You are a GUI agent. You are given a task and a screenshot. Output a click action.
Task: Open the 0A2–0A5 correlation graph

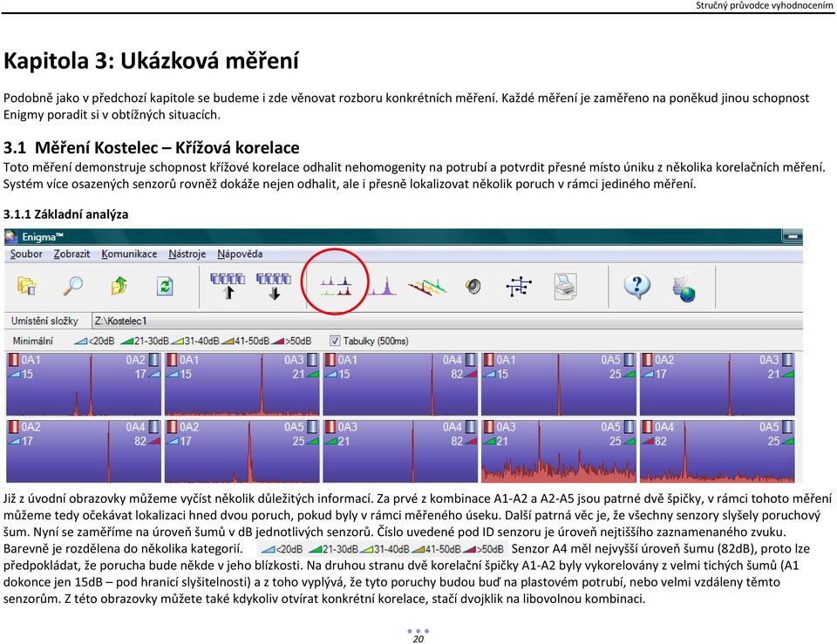click(x=242, y=451)
